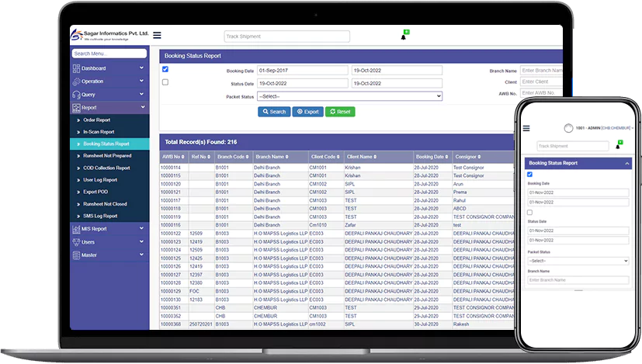Collapse the Report menu chevron

pyautogui.click(x=143, y=107)
